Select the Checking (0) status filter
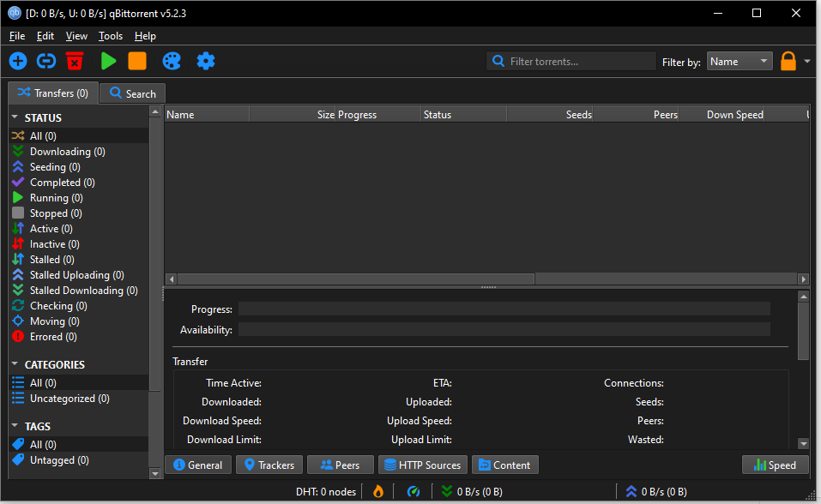821x504 pixels. [x=79, y=306]
